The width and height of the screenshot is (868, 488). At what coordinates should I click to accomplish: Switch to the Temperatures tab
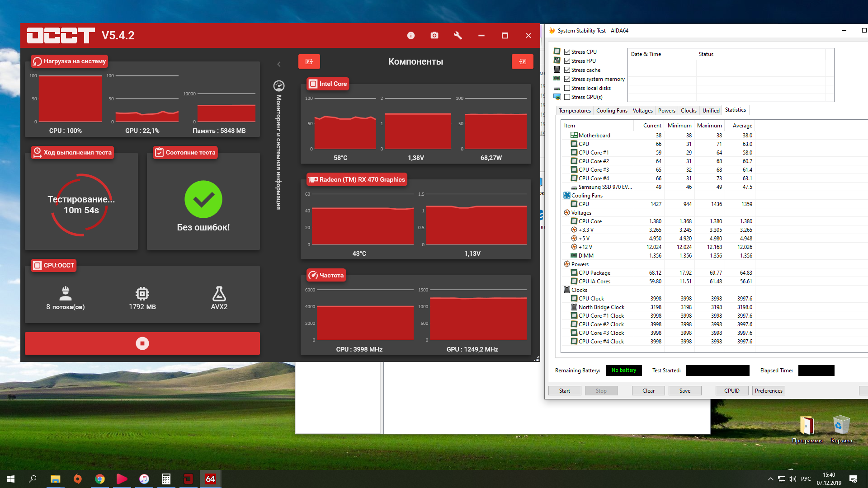coord(574,111)
